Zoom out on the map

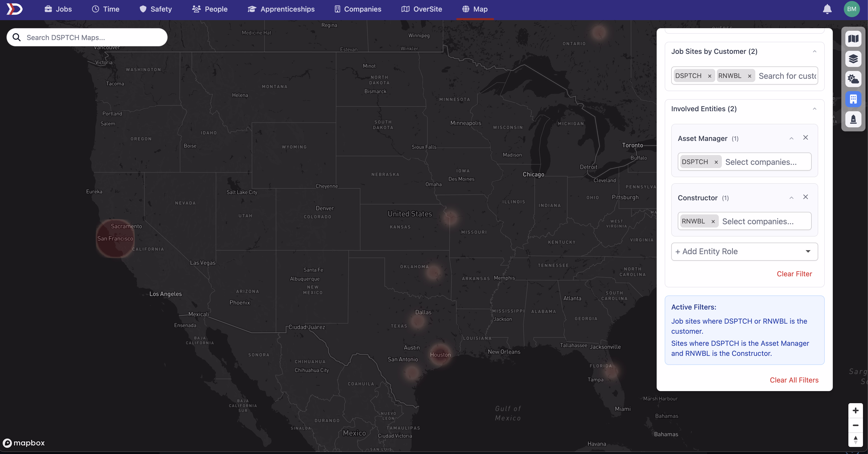(x=855, y=425)
